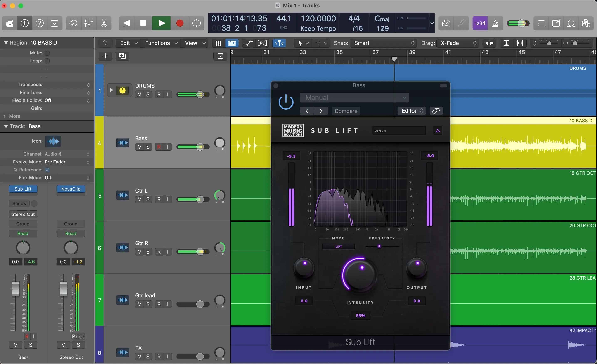Viewport: 597px width, 364px height.
Task: Mute the Gtr L track
Action: click(139, 199)
